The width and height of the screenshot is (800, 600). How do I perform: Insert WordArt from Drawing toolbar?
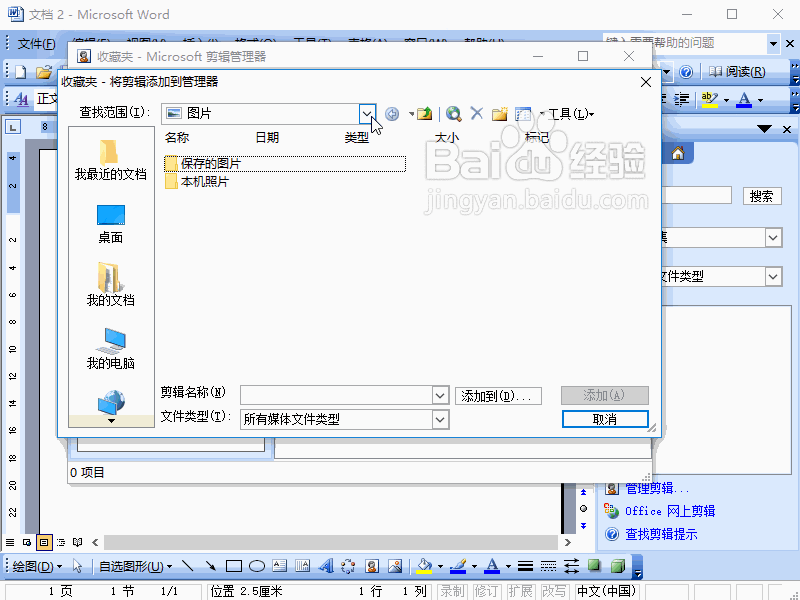(x=326, y=566)
